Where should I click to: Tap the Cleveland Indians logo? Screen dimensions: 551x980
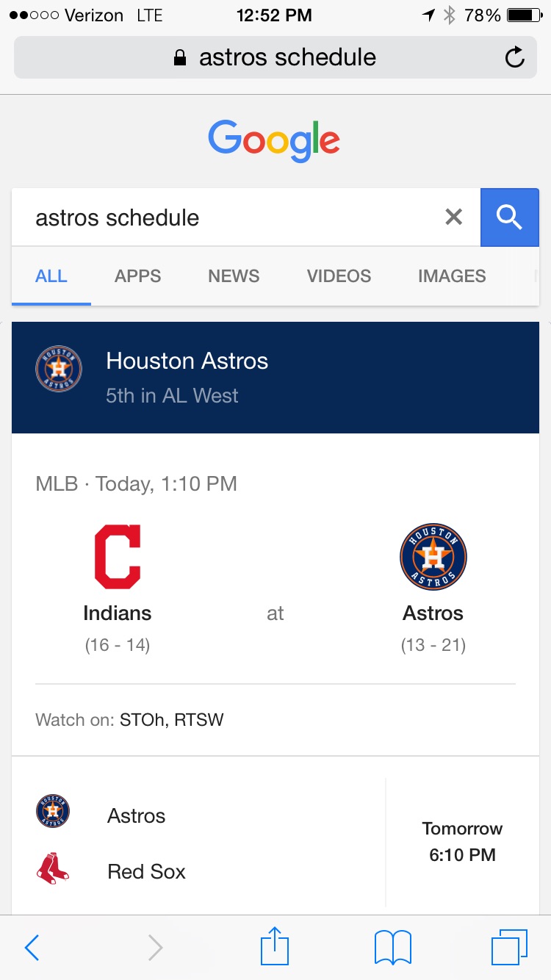pyautogui.click(x=118, y=558)
